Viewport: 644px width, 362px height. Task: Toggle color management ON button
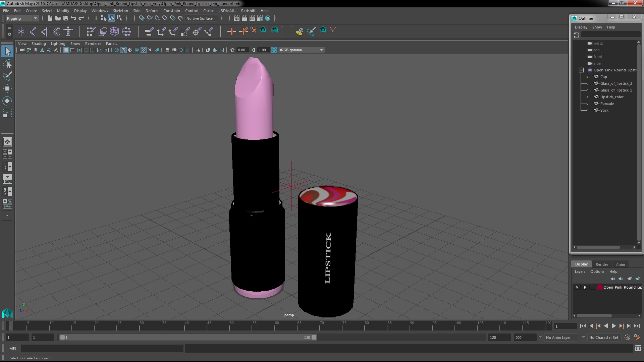point(274,50)
